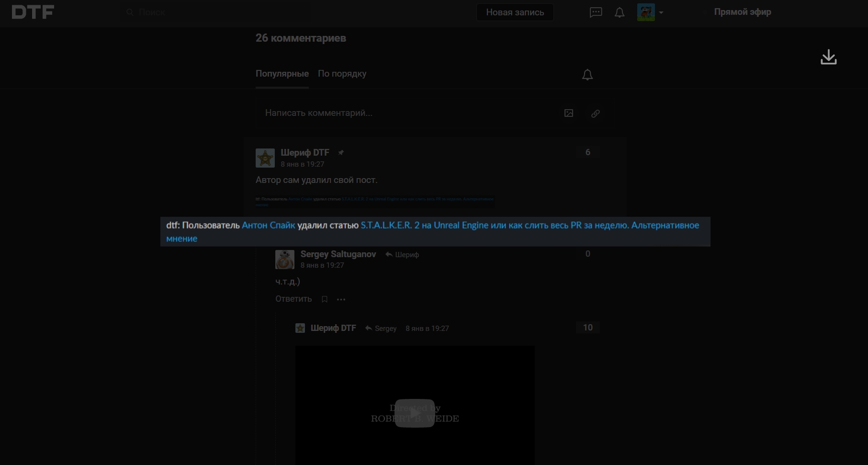
Task: Open small Шериф DTF avatar in reply
Action: (x=300, y=328)
